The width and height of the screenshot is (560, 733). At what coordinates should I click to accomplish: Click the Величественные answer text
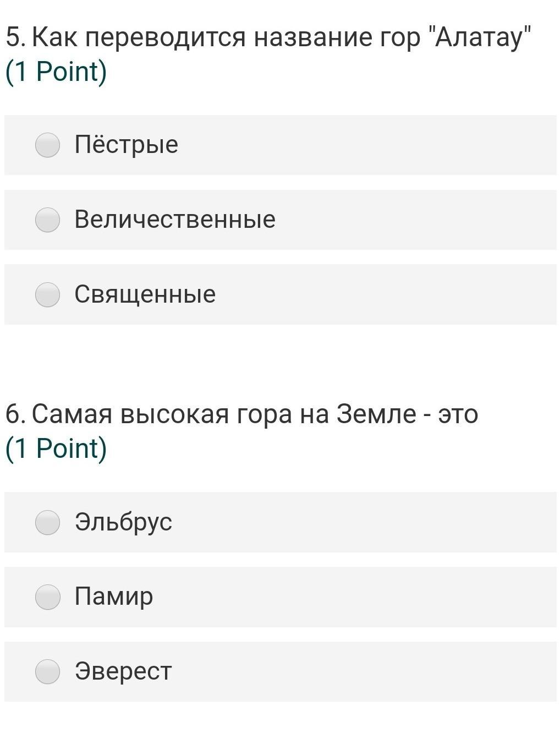175,220
